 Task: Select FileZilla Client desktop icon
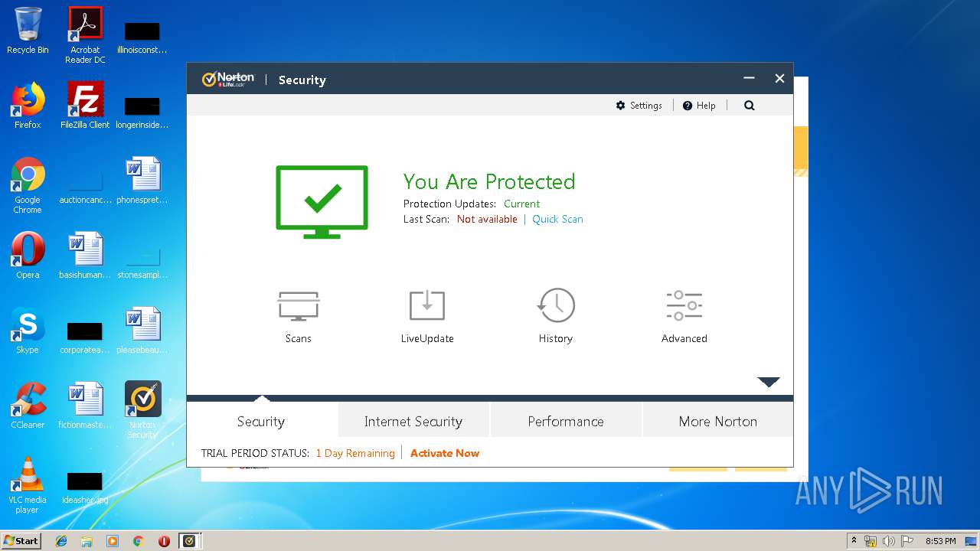(85, 106)
